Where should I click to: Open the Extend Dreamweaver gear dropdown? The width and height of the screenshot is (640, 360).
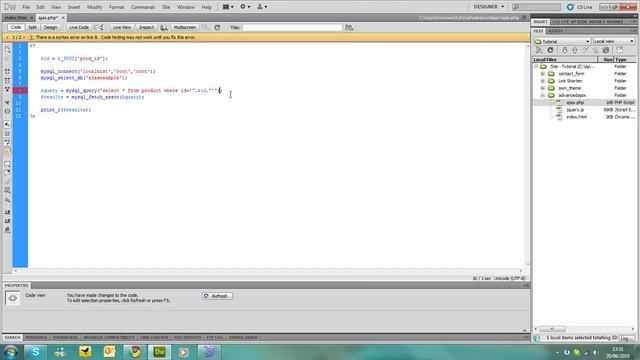(245, 7)
